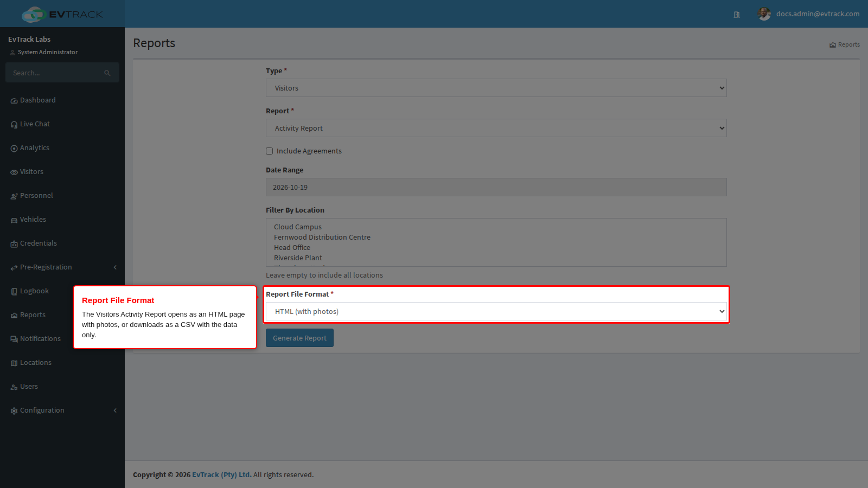This screenshot has height=488, width=868.
Task: Click the Analytics target icon
Action: [x=14, y=149]
